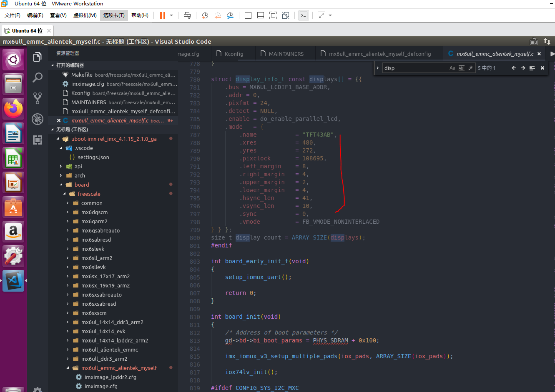
Task: Click the VMware unity mode icon
Action: 286,15
